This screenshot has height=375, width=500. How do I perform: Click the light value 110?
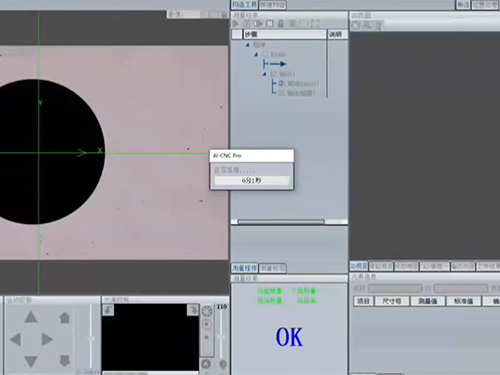(222, 306)
